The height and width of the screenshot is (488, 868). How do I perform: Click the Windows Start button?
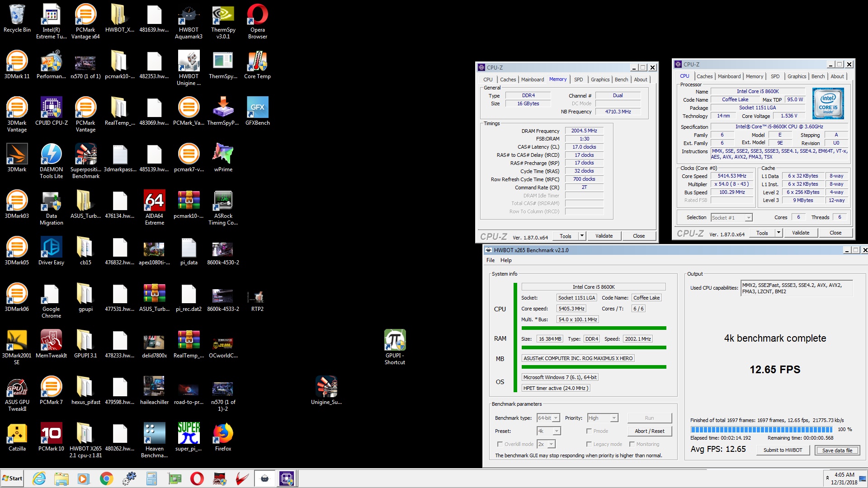point(12,479)
